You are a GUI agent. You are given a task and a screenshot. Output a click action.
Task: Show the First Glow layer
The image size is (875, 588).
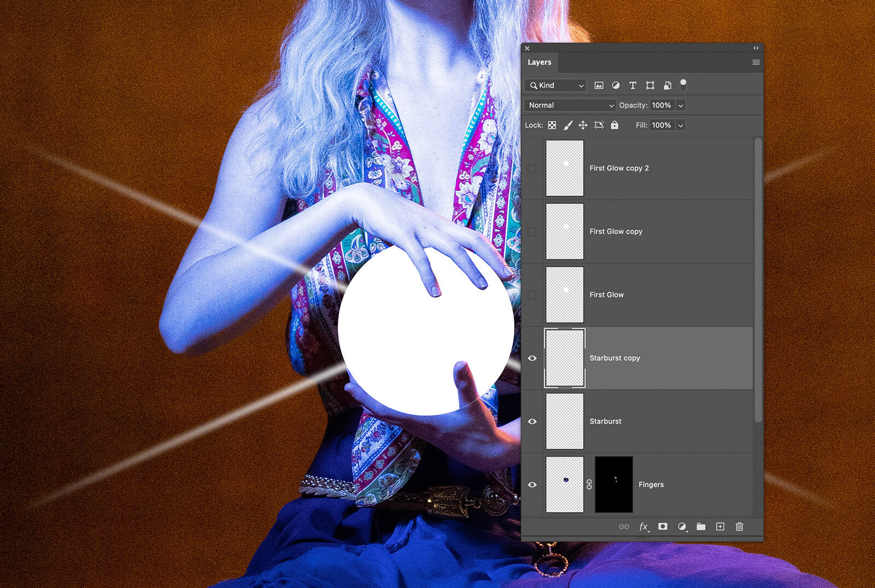(532, 295)
